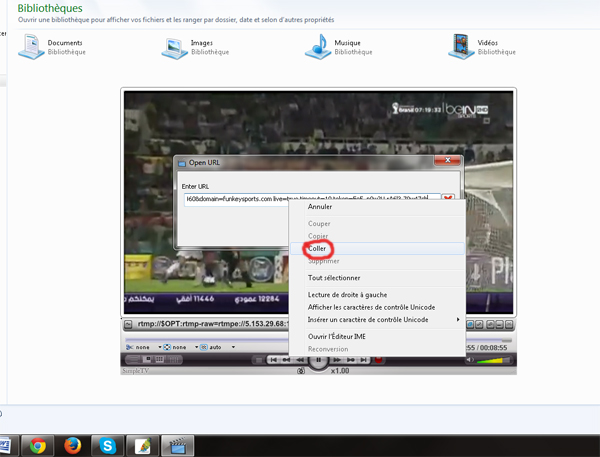
Task: Click the pin button in SimpleTV toolbar
Action: point(490,324)
